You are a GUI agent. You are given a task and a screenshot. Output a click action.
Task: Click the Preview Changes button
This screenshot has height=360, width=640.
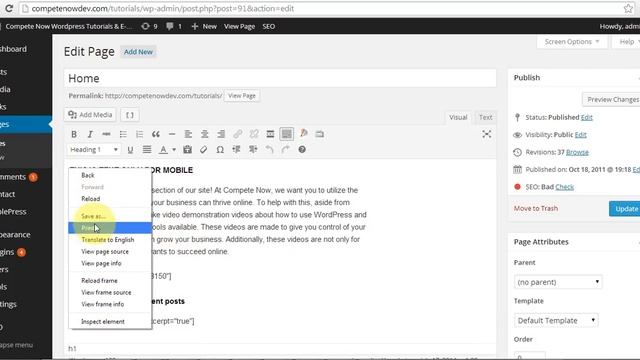pos(611,99)
